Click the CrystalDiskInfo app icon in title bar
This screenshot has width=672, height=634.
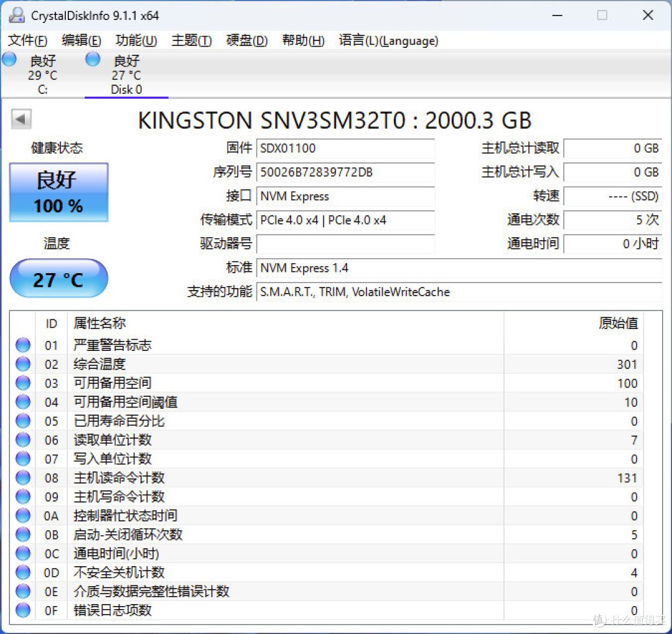coord(17,15)
